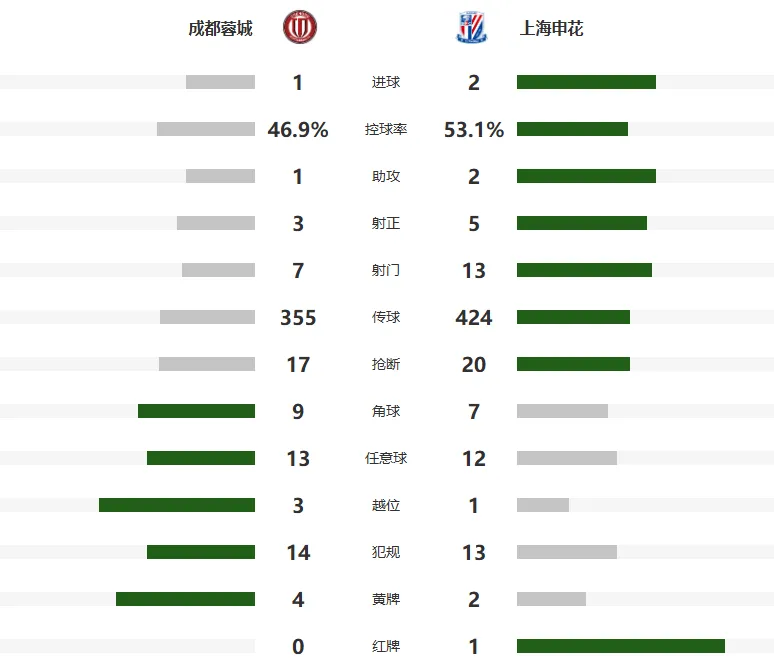Click Chengdu's green yellow-card bar

pos(186,599)
